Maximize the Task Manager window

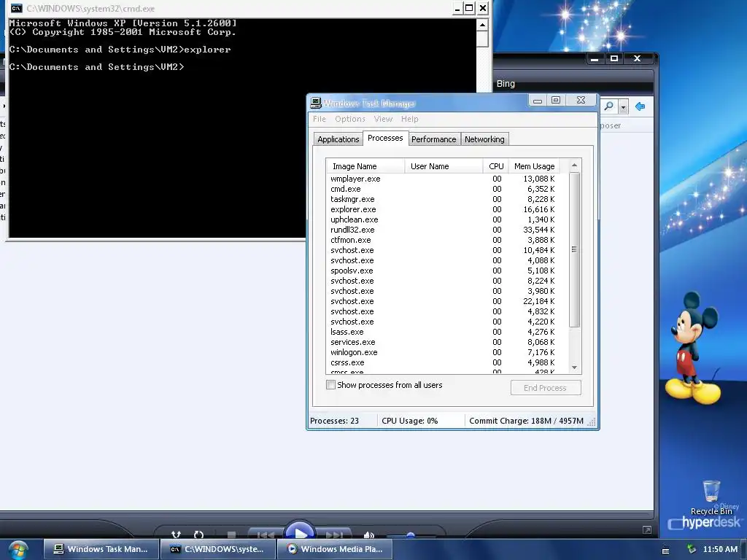click(555, 100)
